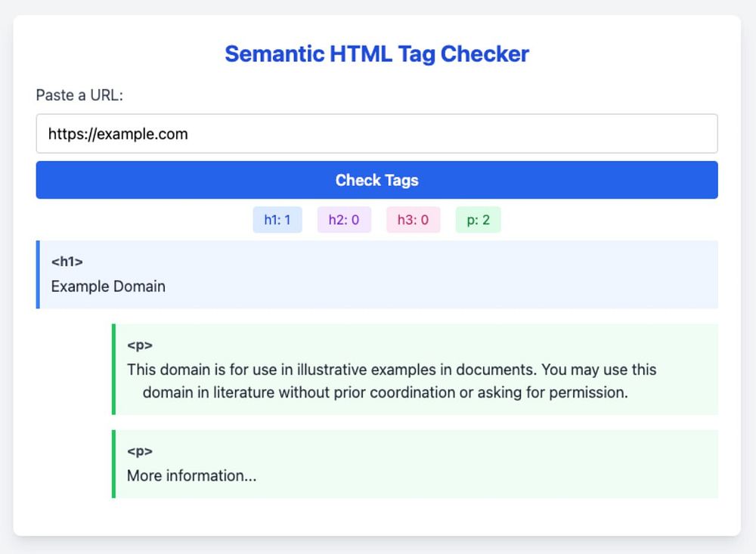Click the p: 2 badge

[478, 220]
